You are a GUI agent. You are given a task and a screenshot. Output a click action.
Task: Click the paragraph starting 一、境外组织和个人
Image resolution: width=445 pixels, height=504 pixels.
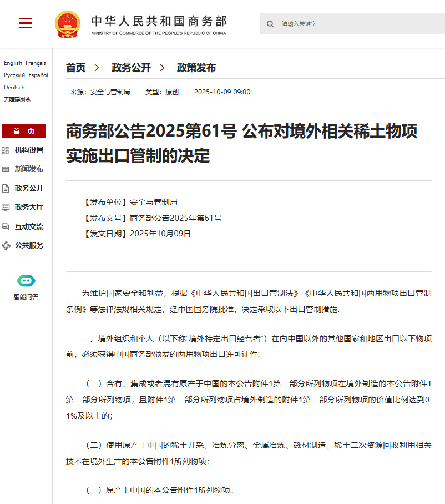[249, 346]
